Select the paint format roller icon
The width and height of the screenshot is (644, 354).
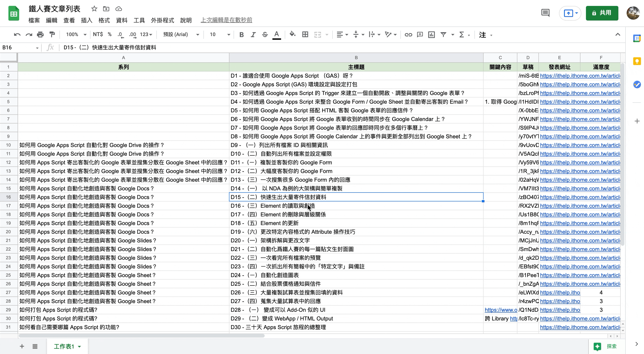(x=52, y=34)
